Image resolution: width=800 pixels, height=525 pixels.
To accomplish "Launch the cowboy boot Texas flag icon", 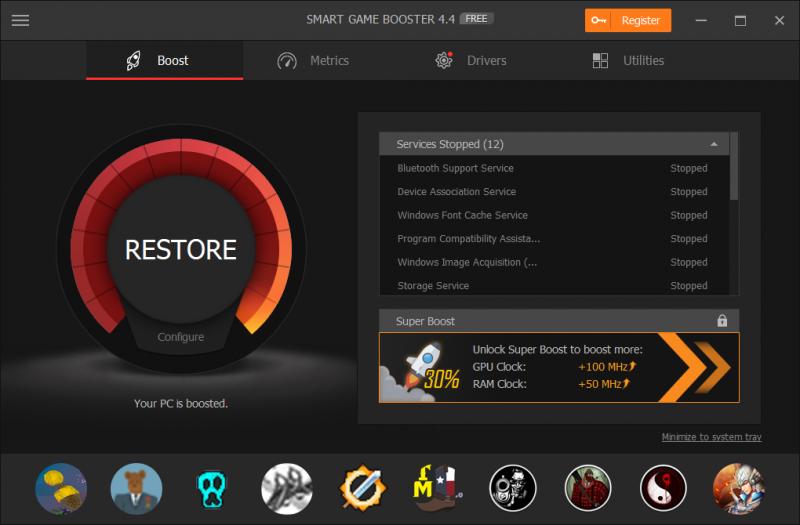I will pyautogui.click(x=437, y=488).
